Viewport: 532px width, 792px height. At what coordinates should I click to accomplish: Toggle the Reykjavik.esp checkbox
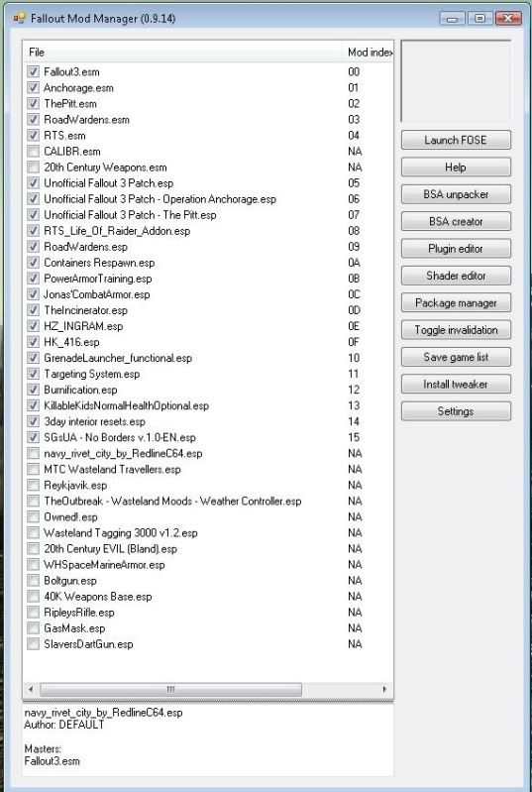(33, 485)
